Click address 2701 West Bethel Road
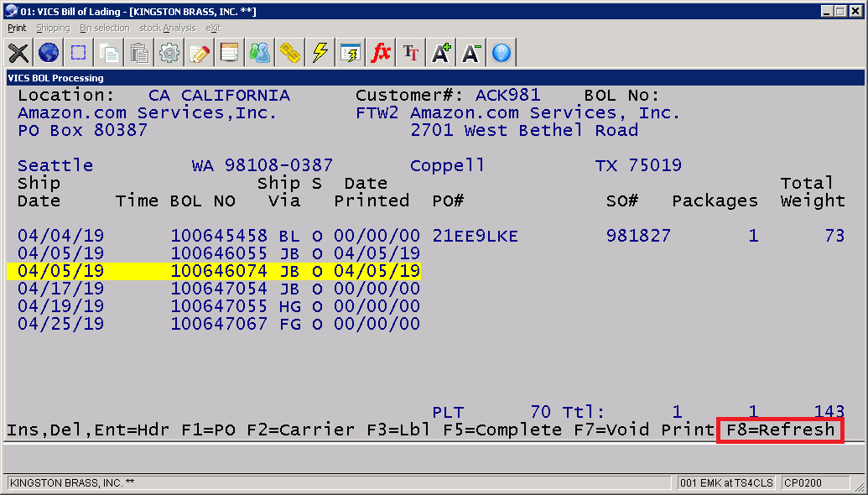The height and width of the screenshot is (495, 868). tap(524, 131)
